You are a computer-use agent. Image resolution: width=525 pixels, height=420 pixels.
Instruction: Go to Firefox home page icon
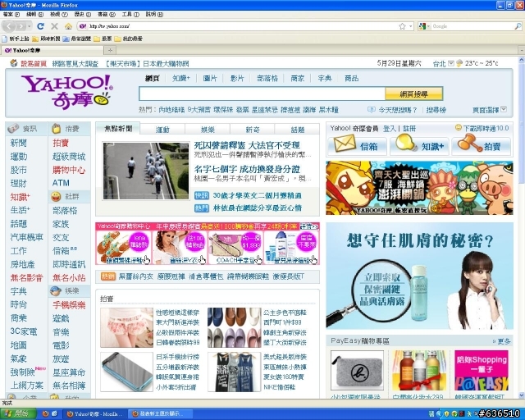[x=68, y=26]
